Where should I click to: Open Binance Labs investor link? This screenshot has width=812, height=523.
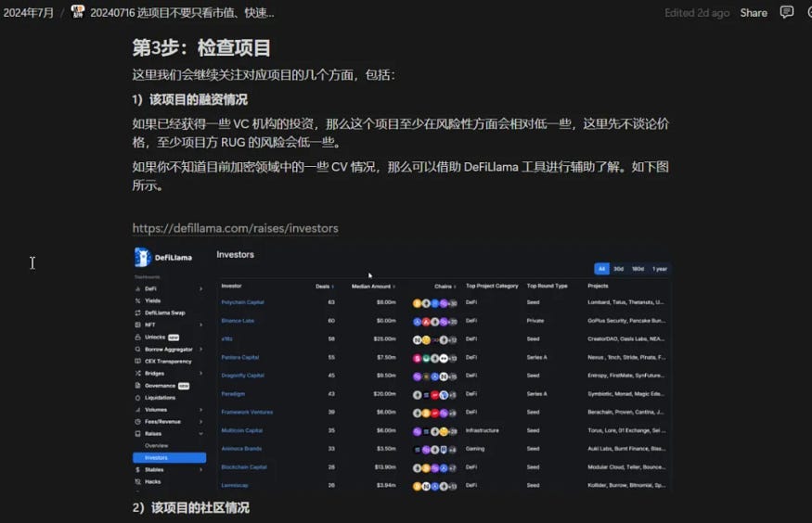coord(238,321)
